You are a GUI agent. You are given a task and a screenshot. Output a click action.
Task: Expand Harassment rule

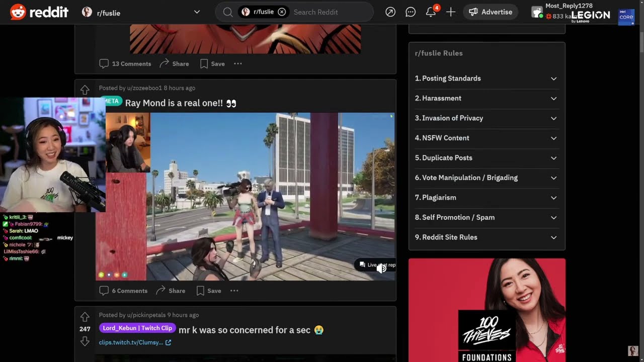coord(487,98)
